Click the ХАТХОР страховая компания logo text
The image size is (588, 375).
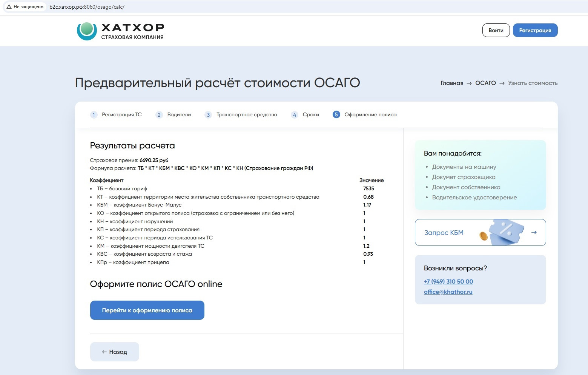pyautogui.click(x=133, y=31)
